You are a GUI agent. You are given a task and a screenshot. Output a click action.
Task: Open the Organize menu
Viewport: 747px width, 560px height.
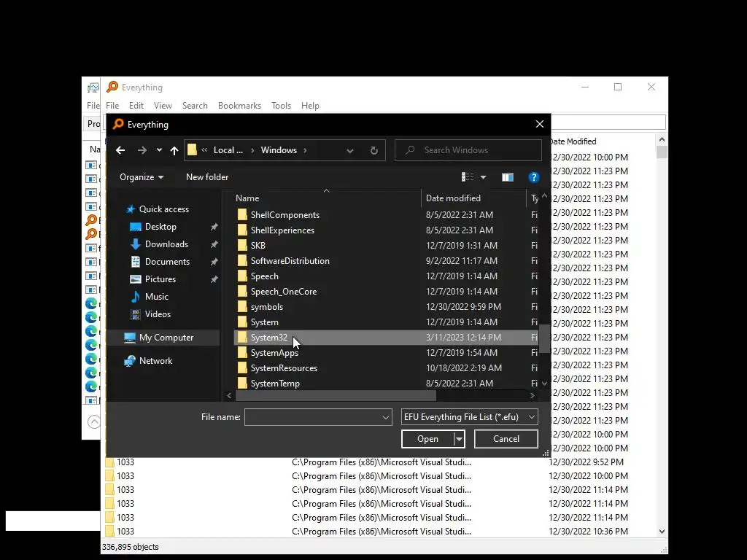pos(142,177)
